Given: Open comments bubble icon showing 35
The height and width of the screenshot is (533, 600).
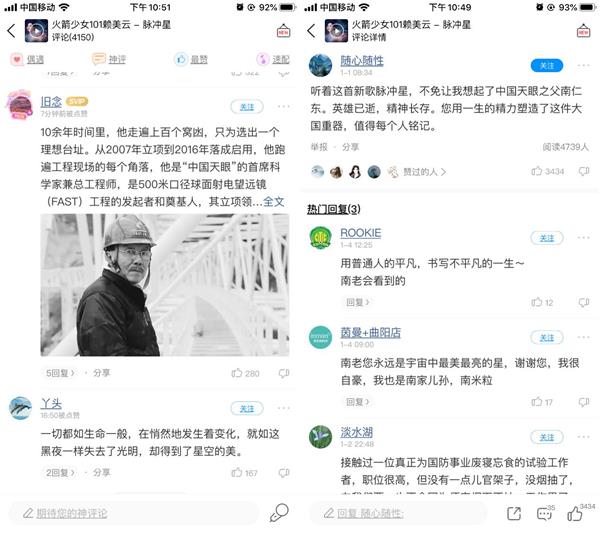Looking at the screenshot, I should click(545, 513).
